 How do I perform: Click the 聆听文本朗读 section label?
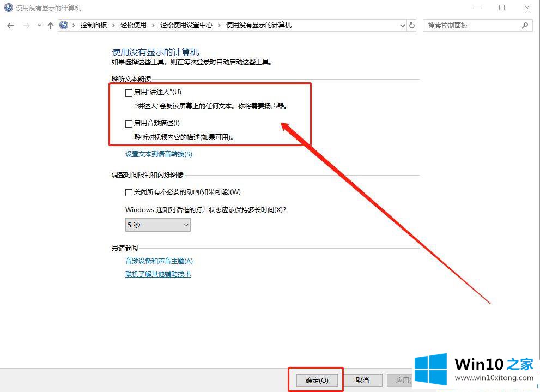[x=131, y=79]
